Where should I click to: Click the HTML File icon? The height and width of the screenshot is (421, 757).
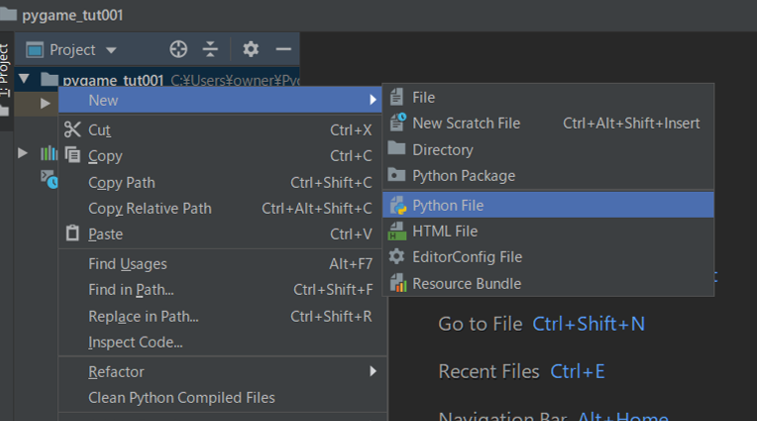(398, 231)
